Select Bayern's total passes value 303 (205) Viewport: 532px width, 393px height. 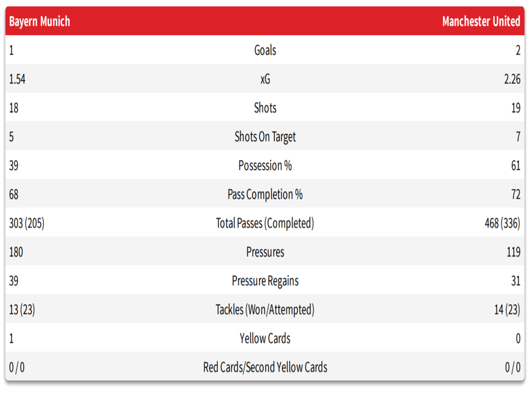click(27, 223)
